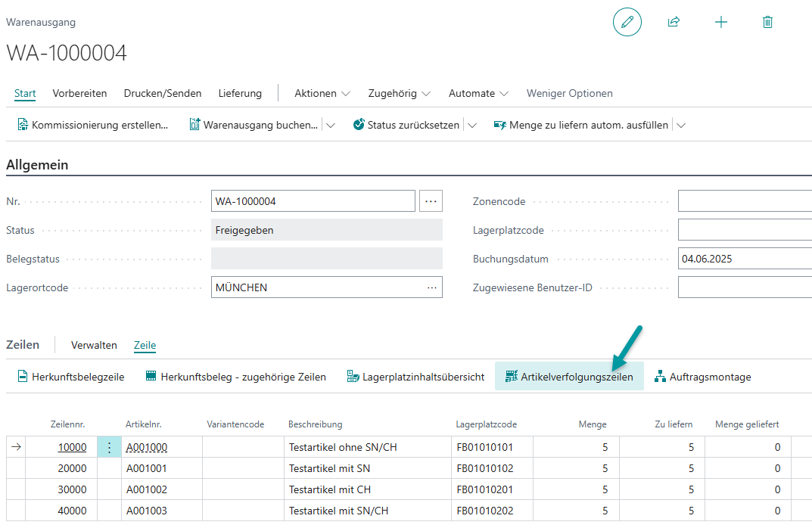The image size is (812, 528).
Task: Open Artikelverfolgungszeilen
Action: pos(569,377)
